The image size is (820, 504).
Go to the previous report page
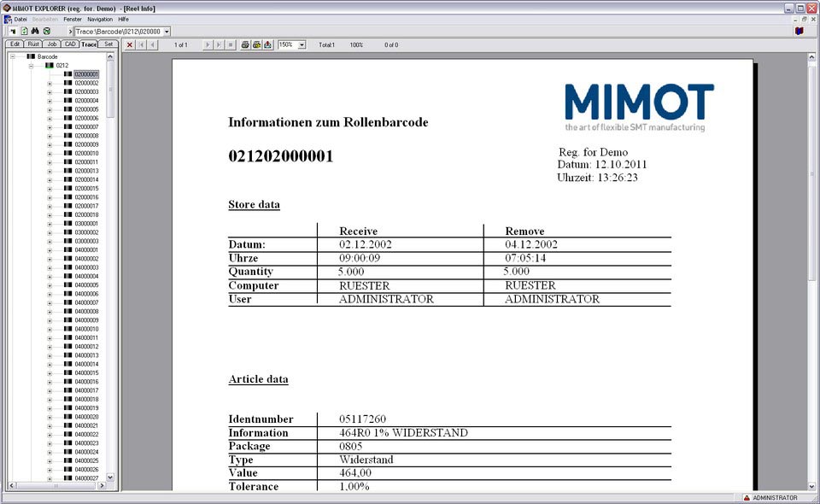[152, 45]
